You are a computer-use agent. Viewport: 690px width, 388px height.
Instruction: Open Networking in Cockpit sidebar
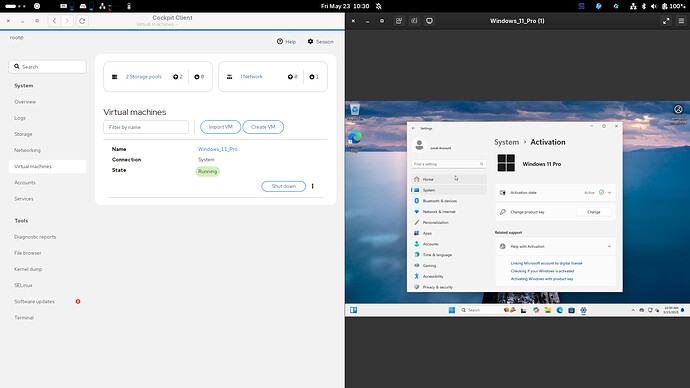pos(27,150)
